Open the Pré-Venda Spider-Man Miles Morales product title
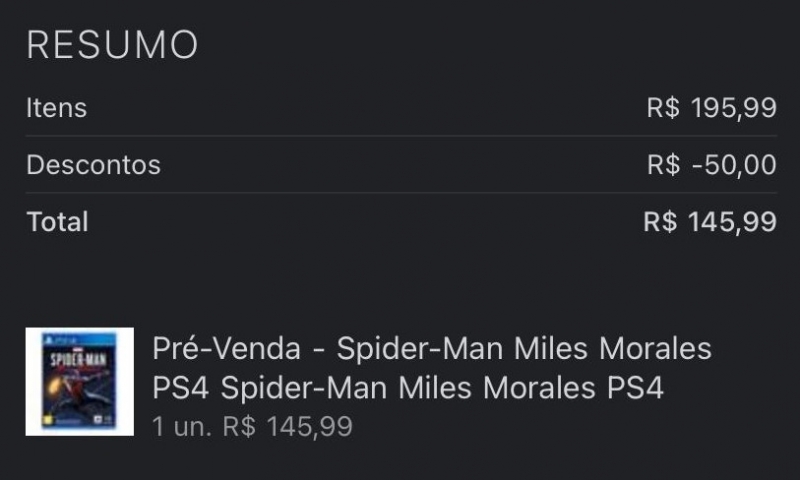Image resolution: width=800 pixels, height=480 pixels. coord(431,349)
